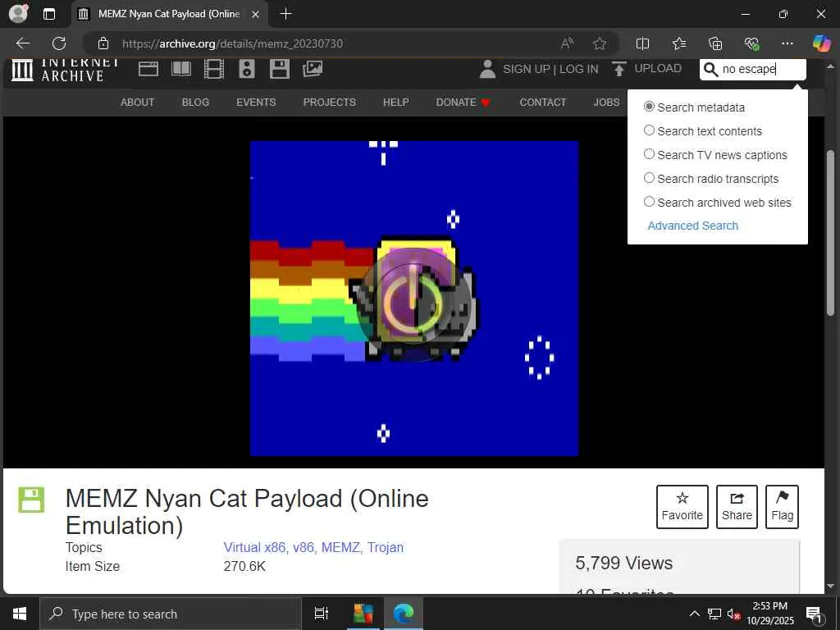Select Search archived web sites option

pos(649,202)
